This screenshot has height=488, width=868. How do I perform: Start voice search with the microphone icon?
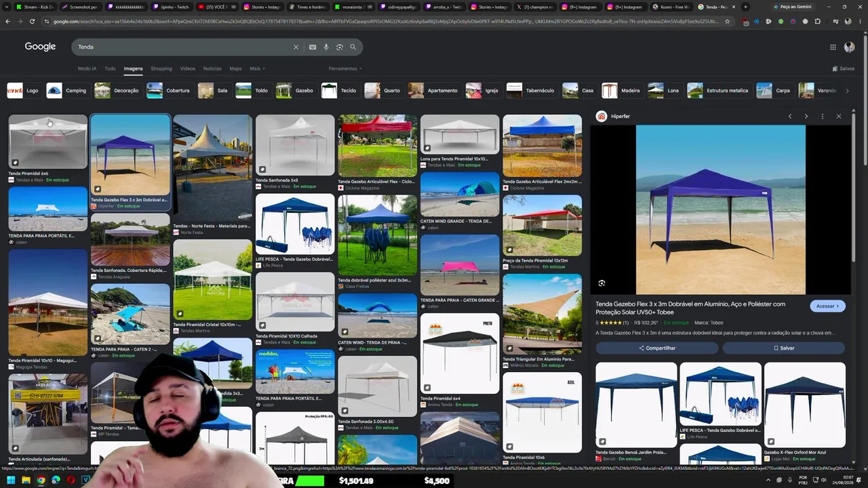click(x=326, y=47)
